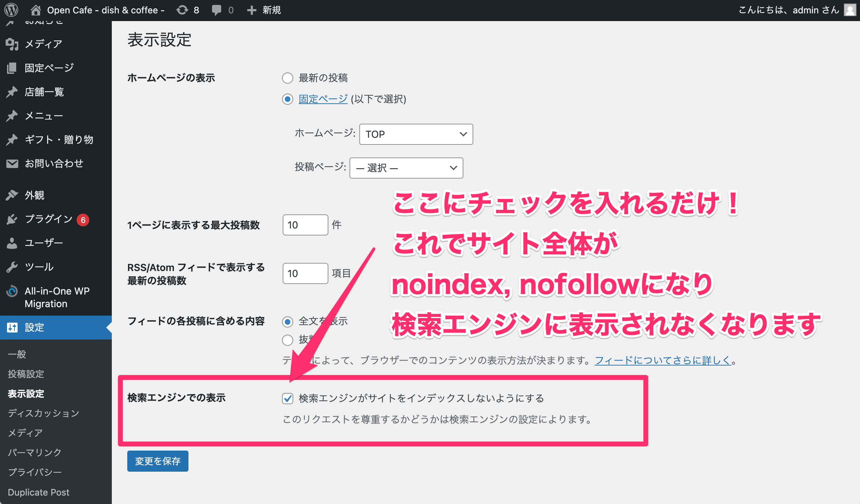
Task: Uncheck the search engine indexing checkbox
Action: [288, 398]
